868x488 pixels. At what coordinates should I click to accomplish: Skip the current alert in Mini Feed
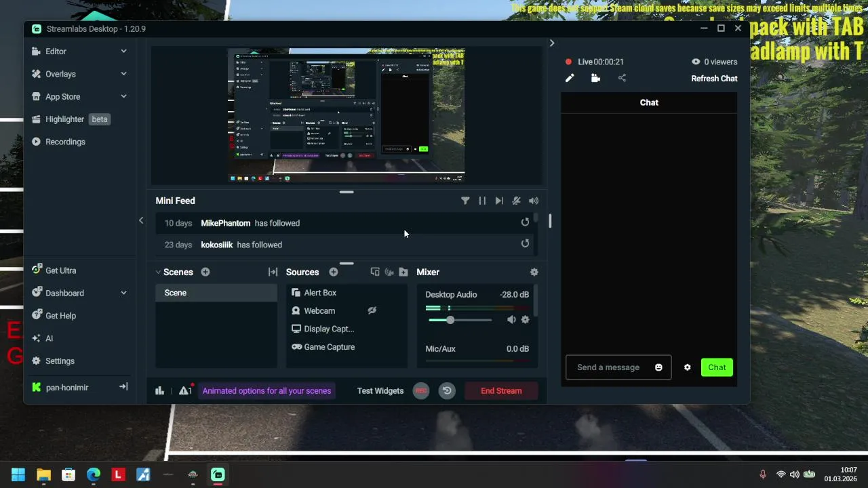point(499,201)
